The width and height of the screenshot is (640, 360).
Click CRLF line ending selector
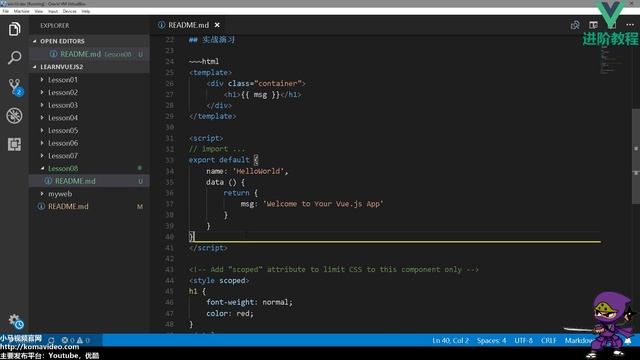[x=549, y=340]
